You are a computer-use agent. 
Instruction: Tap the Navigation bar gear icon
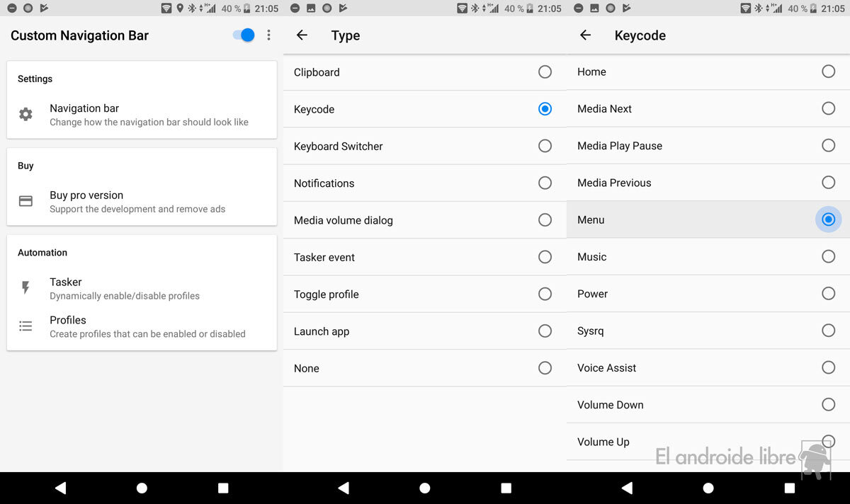tap(25, 115)
